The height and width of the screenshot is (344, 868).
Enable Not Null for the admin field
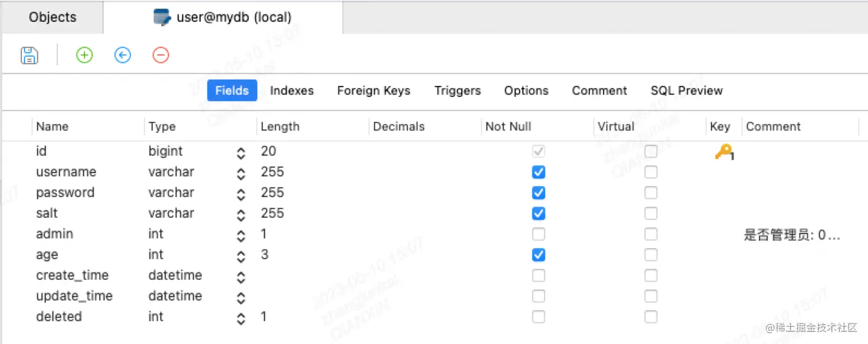coord(538,234)
